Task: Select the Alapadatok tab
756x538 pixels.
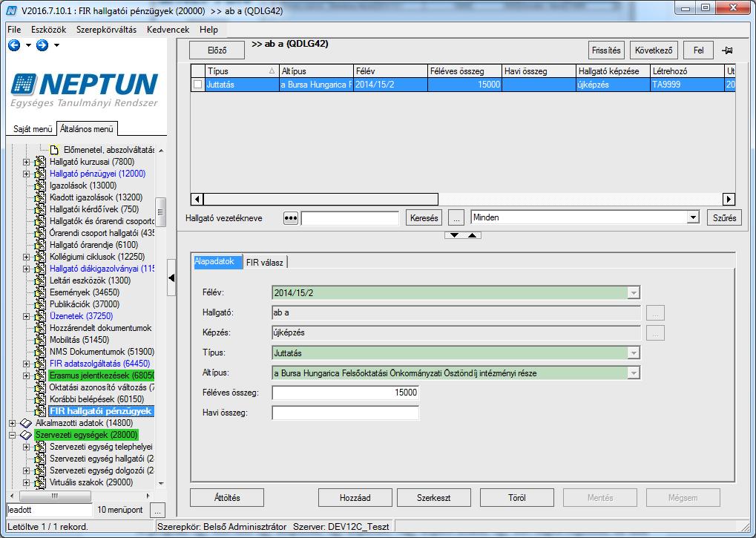Action: point(217,261)
